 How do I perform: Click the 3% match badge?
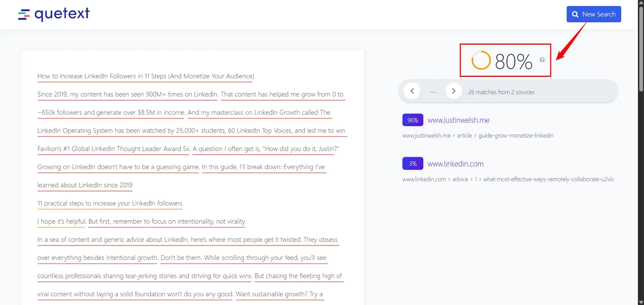coord(413,164)
